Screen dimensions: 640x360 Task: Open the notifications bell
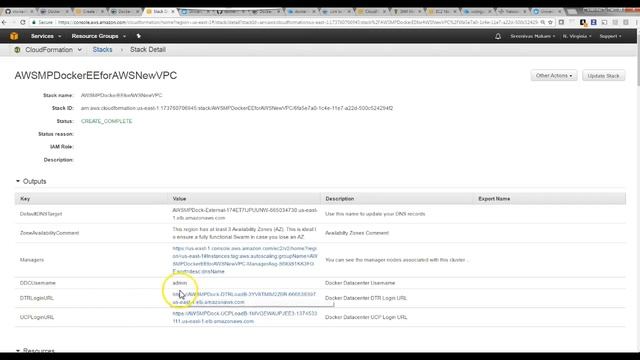[x=498, y=36]
